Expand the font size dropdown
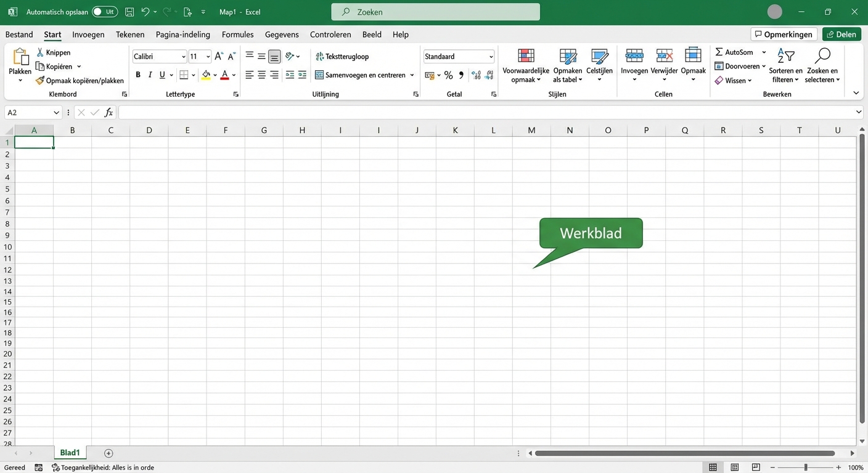 [x=208, y=56]
